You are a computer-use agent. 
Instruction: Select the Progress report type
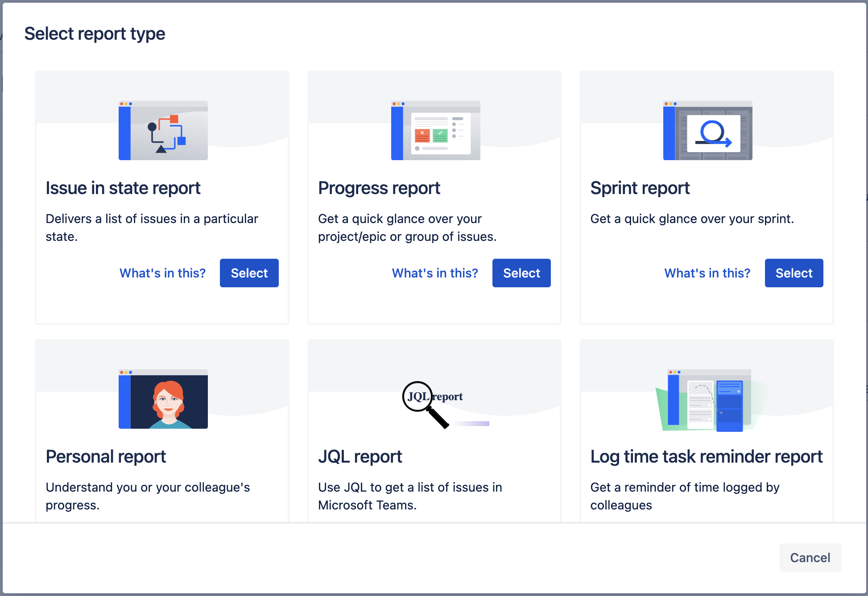[521, 273]
